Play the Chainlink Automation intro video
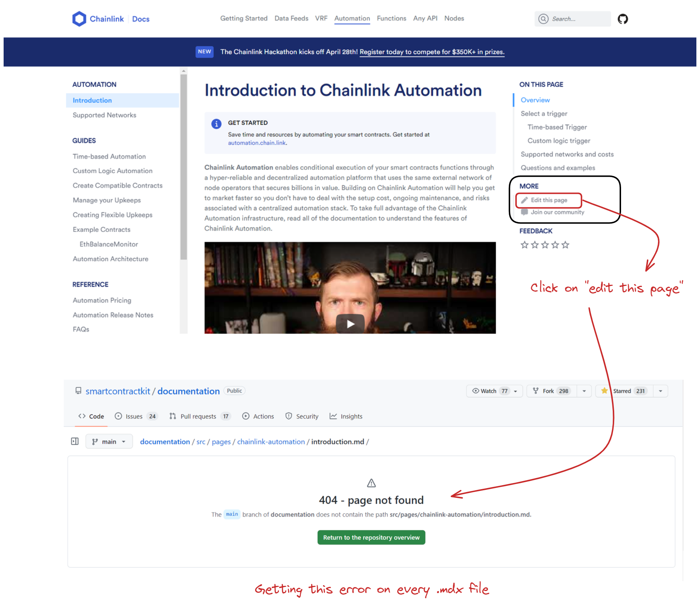Image resolution: width=700 pixels, height=600 pixels. tap(350, 324)
